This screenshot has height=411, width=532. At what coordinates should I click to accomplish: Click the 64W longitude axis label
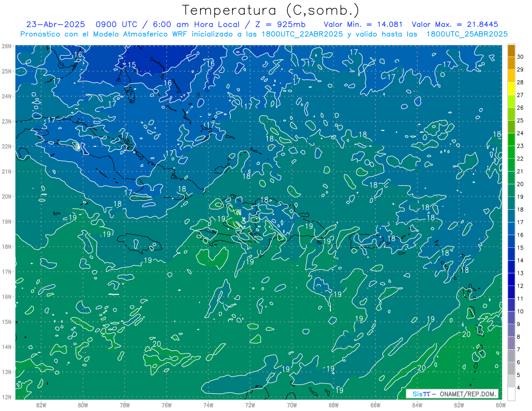point(417,405)
